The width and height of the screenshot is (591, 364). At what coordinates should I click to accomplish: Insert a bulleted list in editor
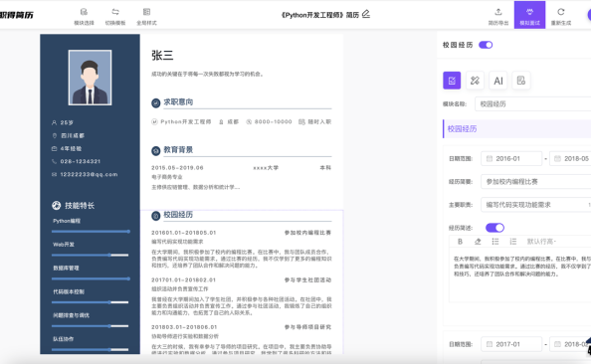tap(495, 242)
